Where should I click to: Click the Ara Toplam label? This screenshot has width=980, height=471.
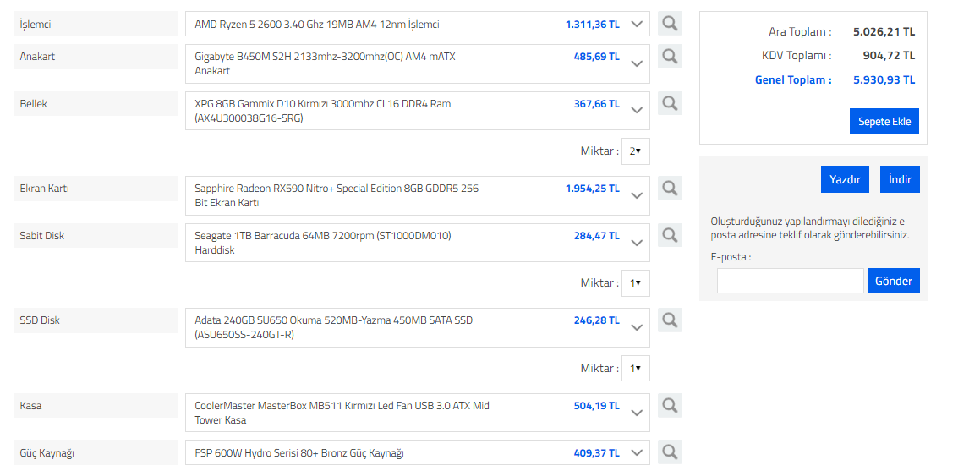[801, 31]
